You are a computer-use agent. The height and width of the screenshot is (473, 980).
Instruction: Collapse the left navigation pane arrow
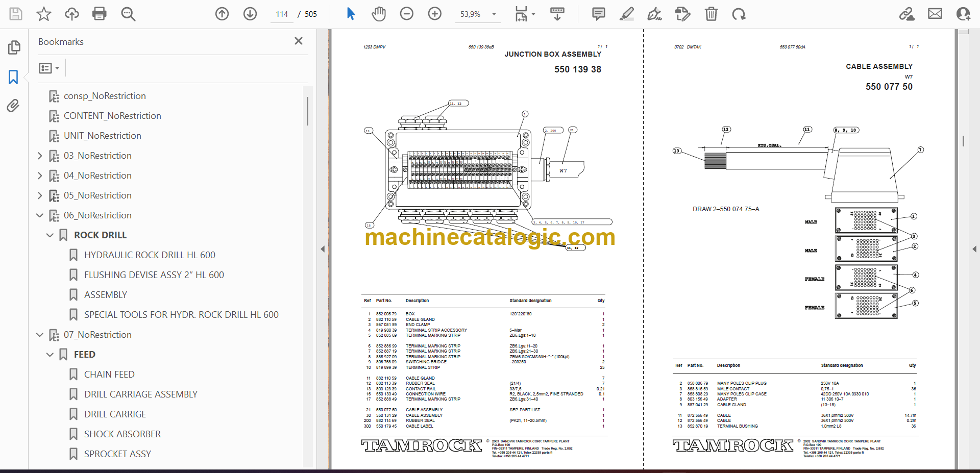(x=323, y=249)
